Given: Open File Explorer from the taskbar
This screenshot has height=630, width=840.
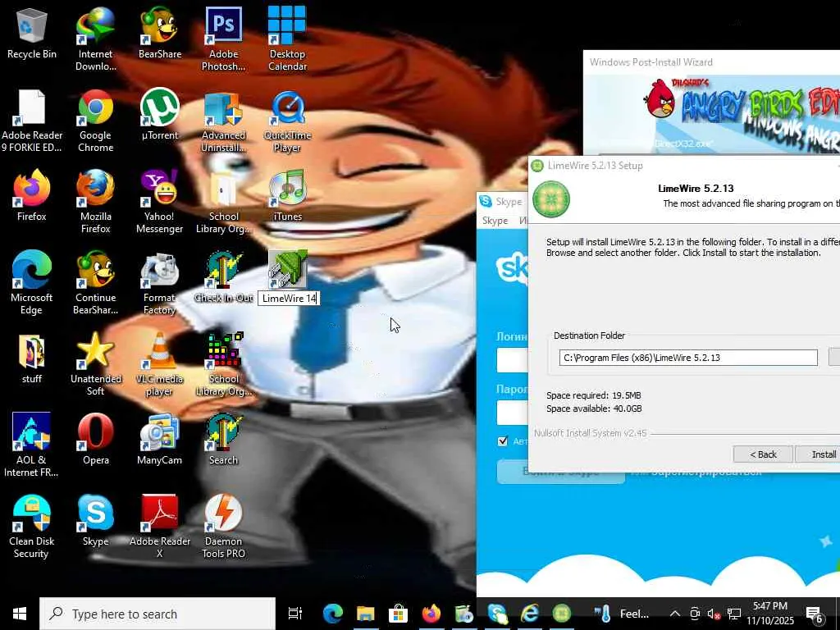Looking at the screenshot, I should coord(365,614).
